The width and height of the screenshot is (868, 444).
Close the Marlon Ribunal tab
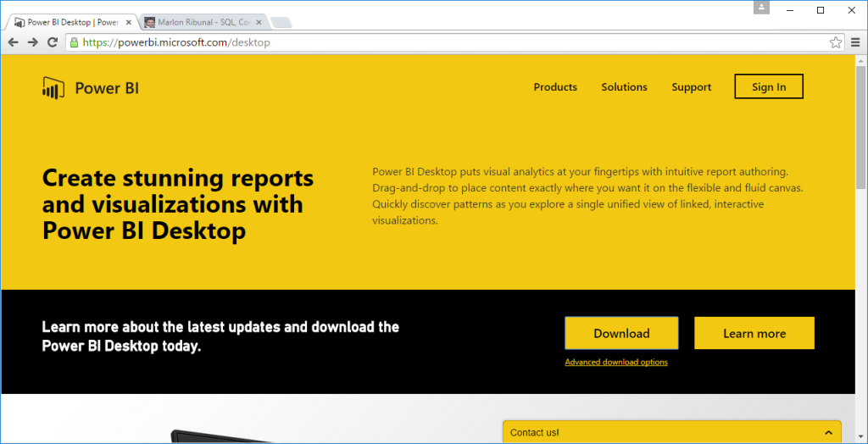[259, 23]
